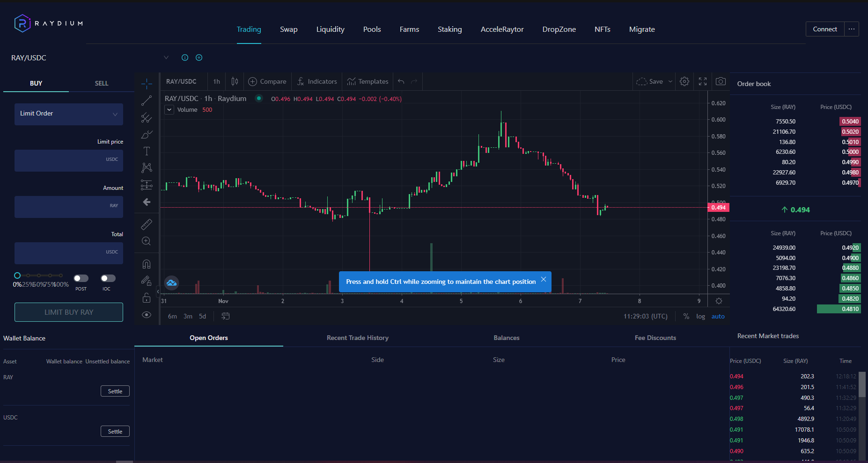Expand the RAY/USDC market selector
Image resolution: width=868 pixels, height=463 pixels.
pos(166,58)
